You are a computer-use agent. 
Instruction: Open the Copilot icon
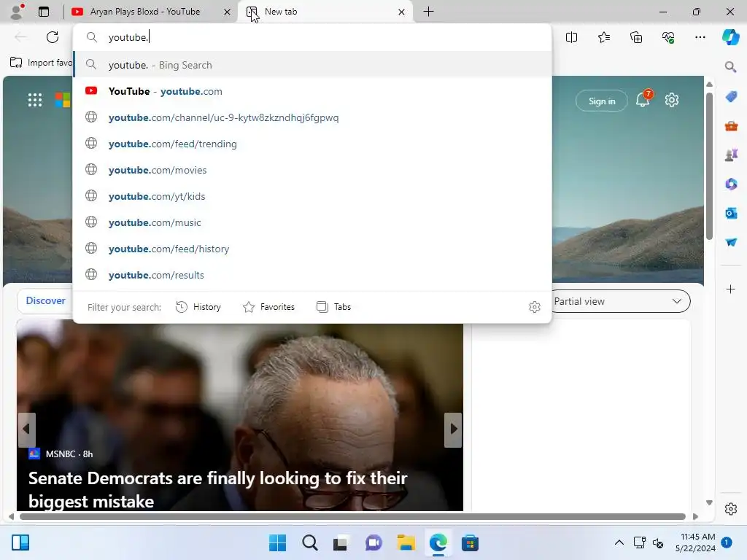coord(730,37)
